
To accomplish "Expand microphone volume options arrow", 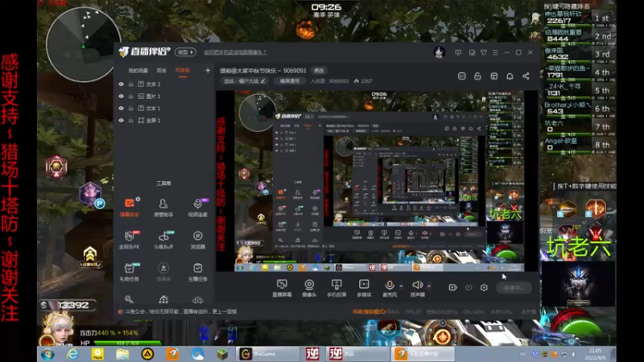I will click(401, 286).
